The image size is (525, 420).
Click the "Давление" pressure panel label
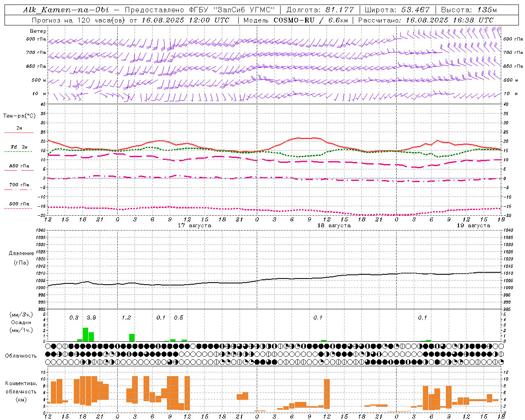21,253
